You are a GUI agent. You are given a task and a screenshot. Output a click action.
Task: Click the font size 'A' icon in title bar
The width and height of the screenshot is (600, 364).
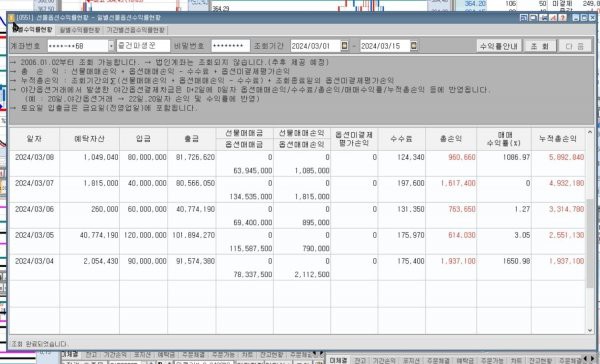point(553,18)
